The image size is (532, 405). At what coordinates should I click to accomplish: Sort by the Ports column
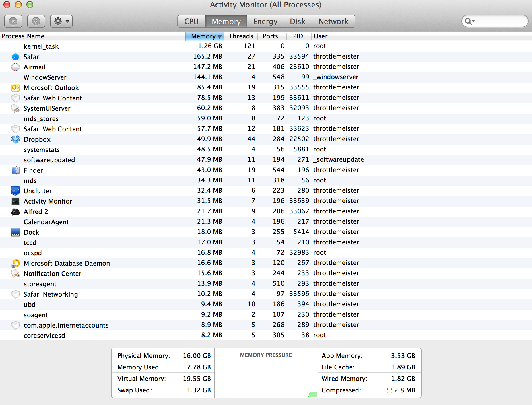tap(272, 36)
